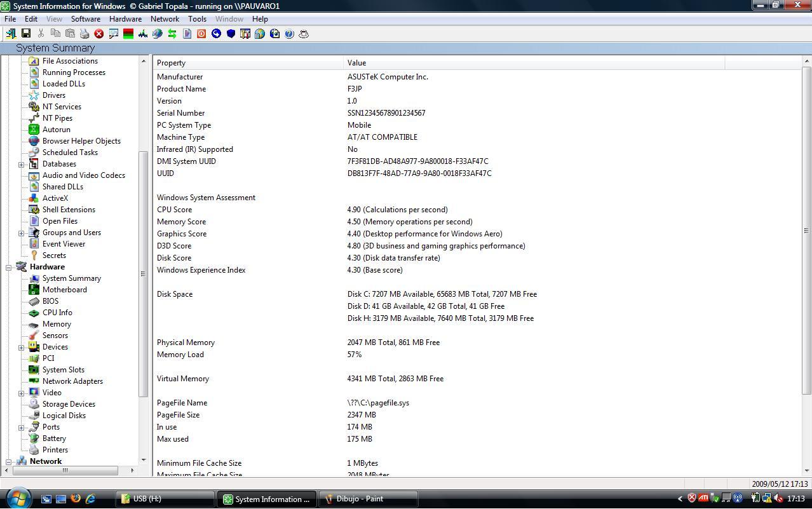Click the Save floppy disk toolbar icon
The width and height of the screenshot is (812, 509).
click(26, 34)
